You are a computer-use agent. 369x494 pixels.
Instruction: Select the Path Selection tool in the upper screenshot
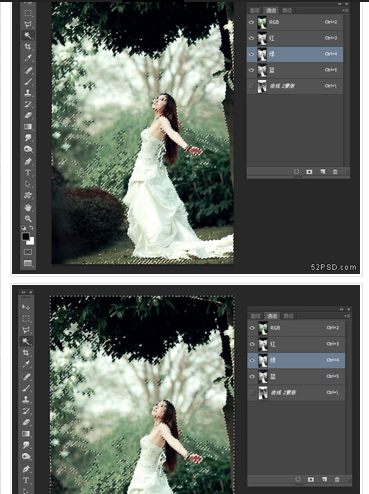point(28,184)
